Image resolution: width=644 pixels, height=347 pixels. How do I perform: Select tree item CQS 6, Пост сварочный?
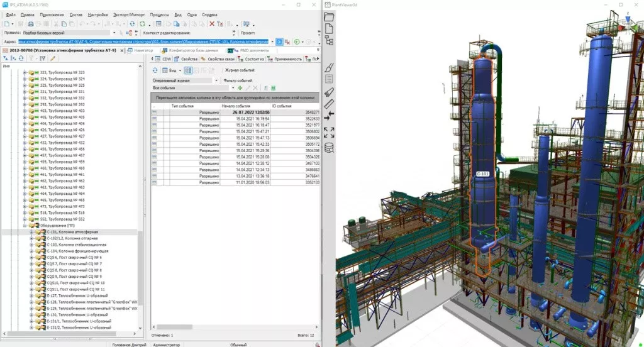[x=74, y=258]
